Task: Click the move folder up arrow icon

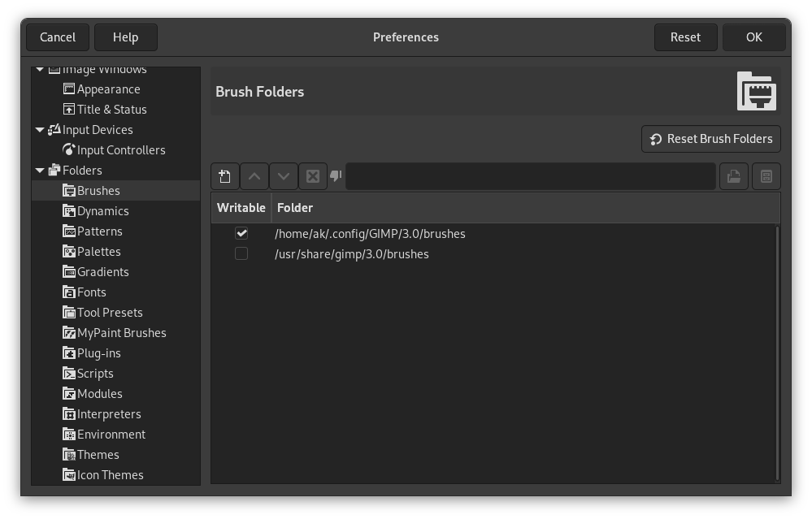Action: (x=254, y=175)
